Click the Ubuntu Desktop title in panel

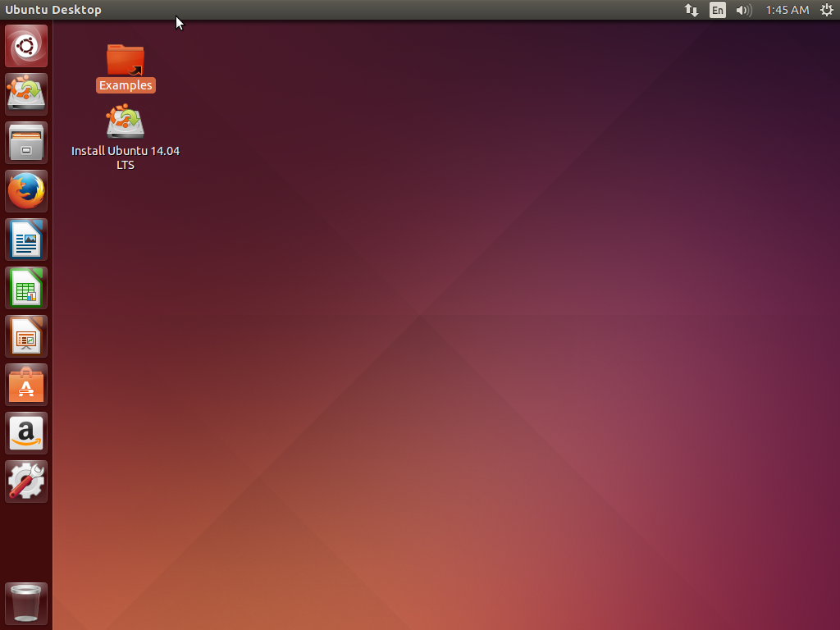click(53, 10)
